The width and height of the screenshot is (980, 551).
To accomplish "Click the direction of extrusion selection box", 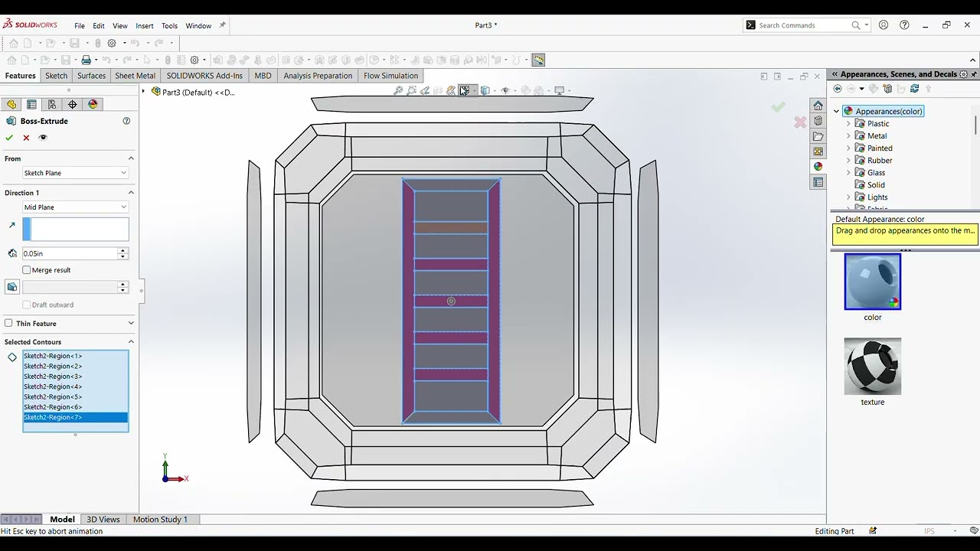I will point(76,230).
